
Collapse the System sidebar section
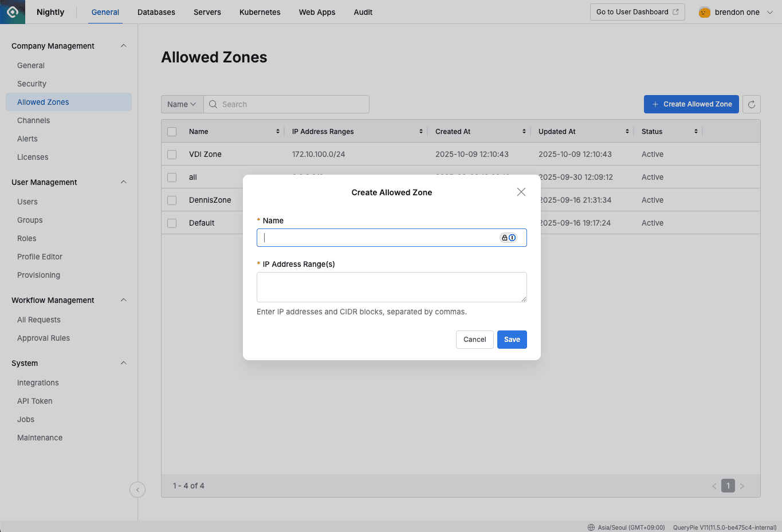coord(123,362)
